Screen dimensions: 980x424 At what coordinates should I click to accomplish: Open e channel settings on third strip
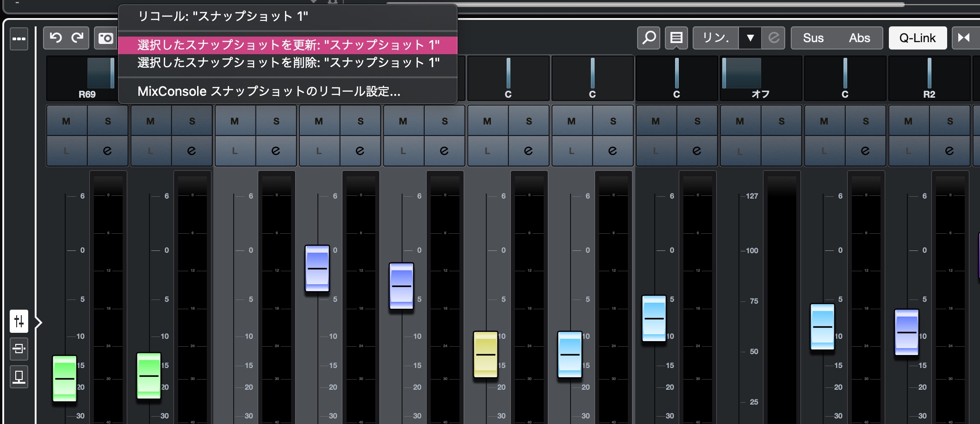276,151
